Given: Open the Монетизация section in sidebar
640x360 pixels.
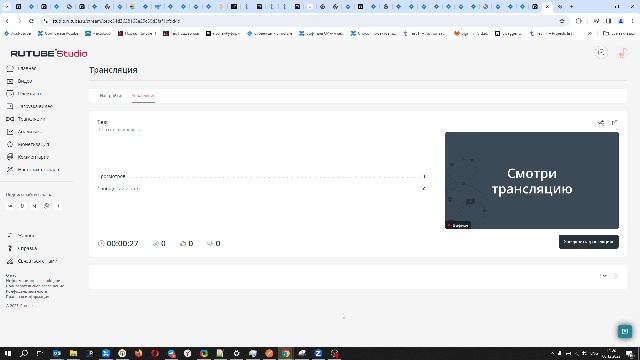Looking at the screenshot, I should pyautogui.click(x=28, y=144).
